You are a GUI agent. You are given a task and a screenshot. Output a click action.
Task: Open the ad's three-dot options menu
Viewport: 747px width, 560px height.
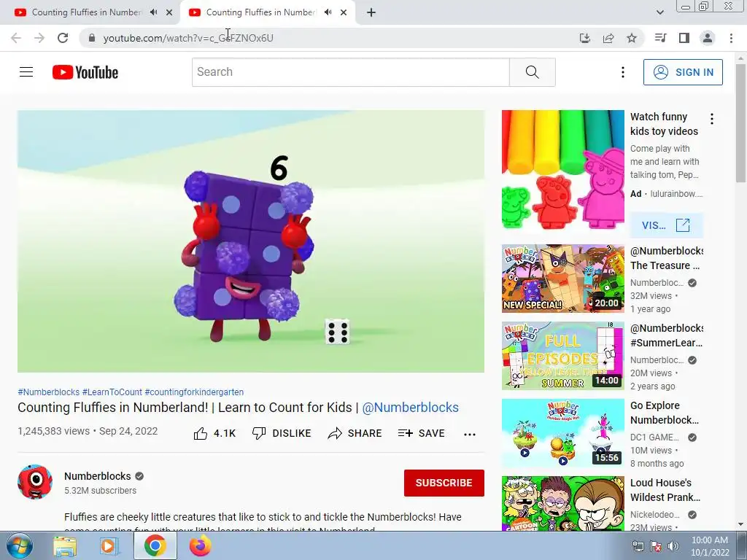coord(712,119)
